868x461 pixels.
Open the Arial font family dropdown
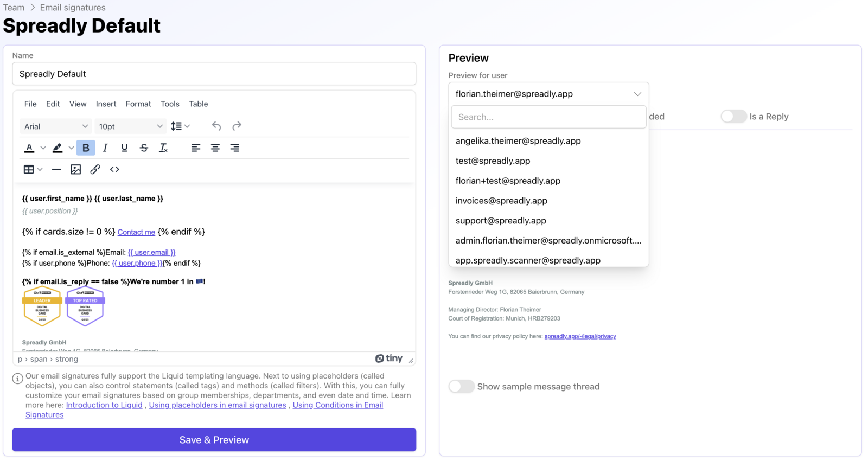[55, 126]
